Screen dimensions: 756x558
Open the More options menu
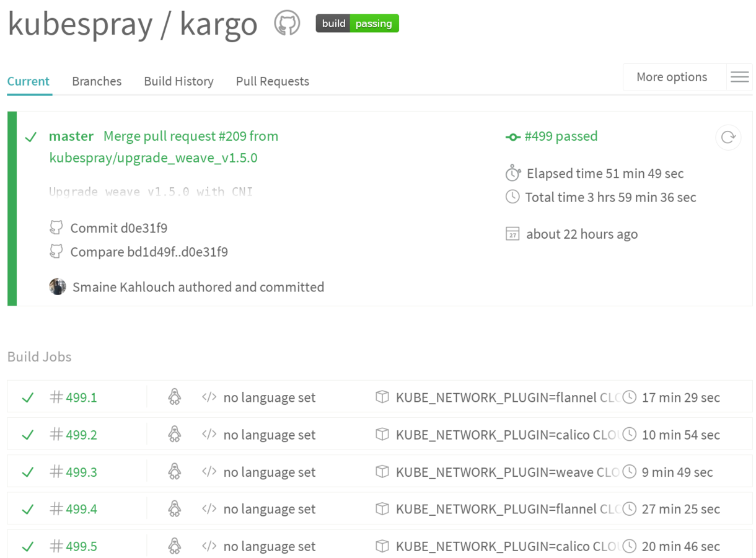672,77
